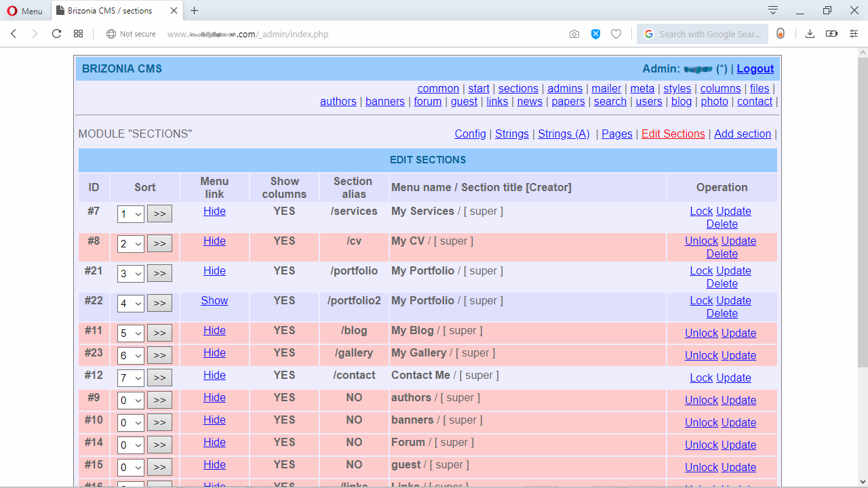Image resolution: width=868 pixels, height=488 pixels.
Task: Lock the Contact Me section
Action: [701, 378]
